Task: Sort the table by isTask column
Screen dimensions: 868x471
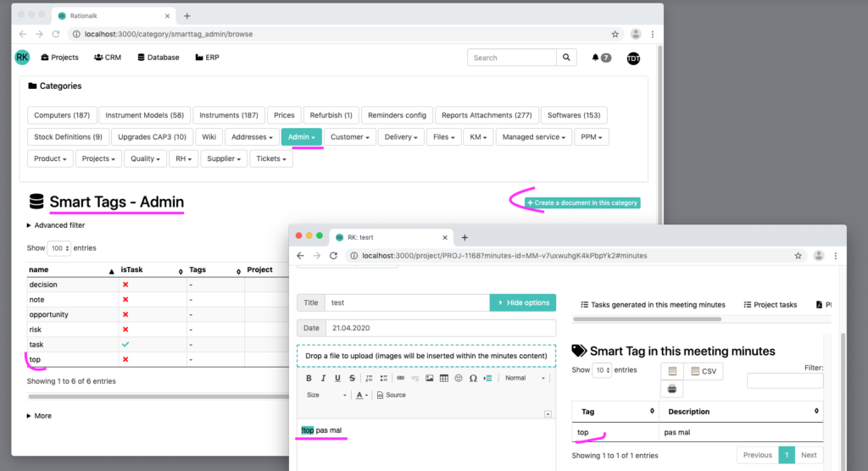Action: coord(150,269)
